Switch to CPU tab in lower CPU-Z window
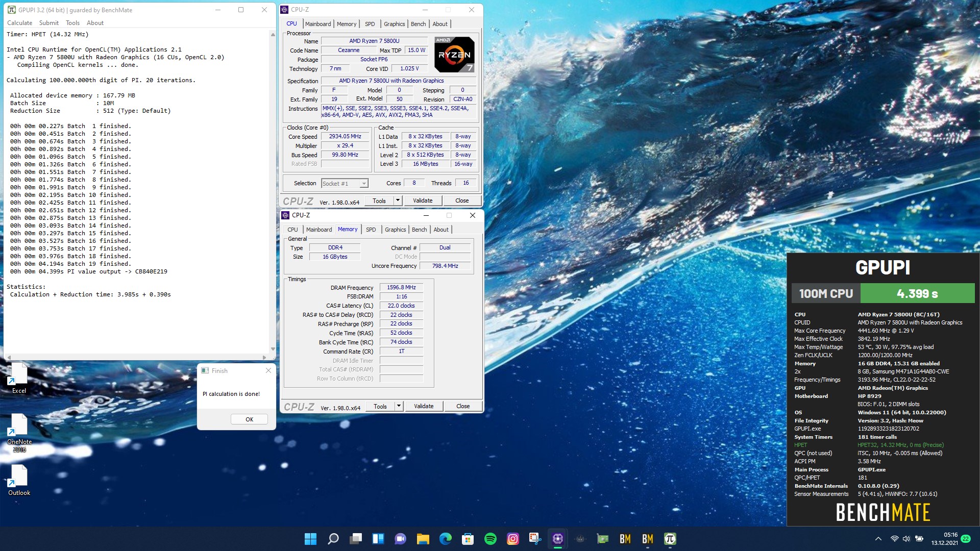The width and height of the screenshot is (980, 551). click(x=292, y=230)
